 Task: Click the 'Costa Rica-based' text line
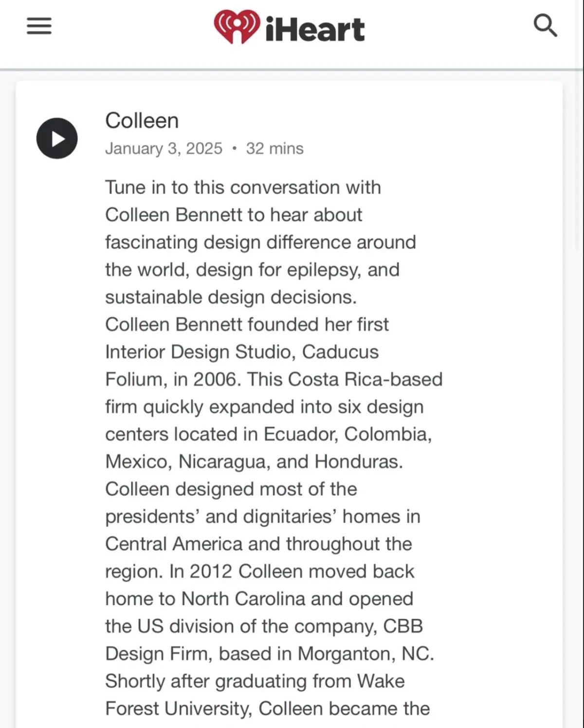click(x=274, y=379)
